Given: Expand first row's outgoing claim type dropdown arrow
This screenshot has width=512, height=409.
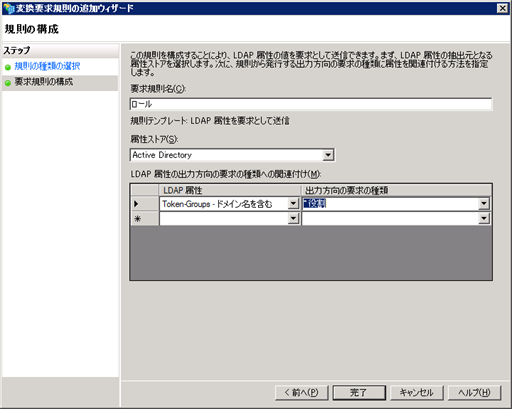Looking at the screenshot, I should tap(483, 203).
